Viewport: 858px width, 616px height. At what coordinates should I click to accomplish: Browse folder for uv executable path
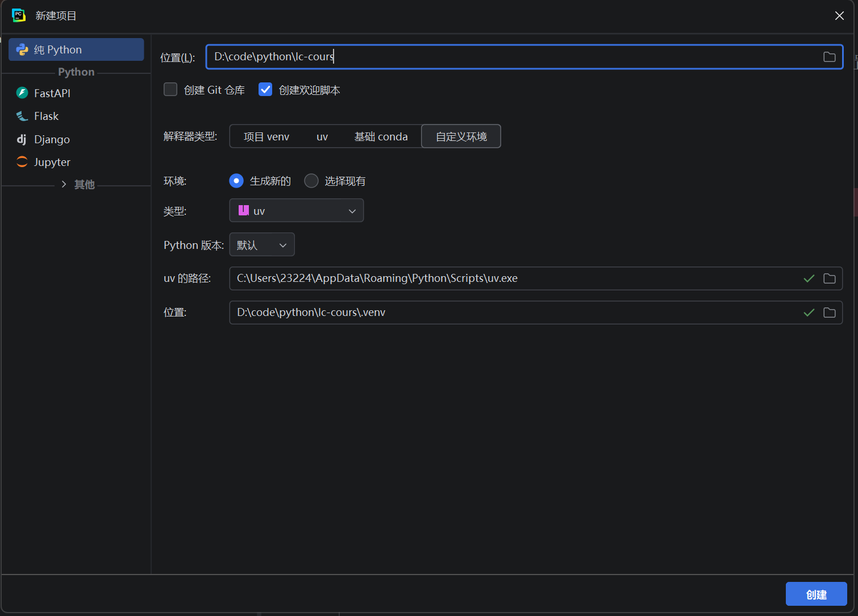pyautogui.click(x=830, y=278)
